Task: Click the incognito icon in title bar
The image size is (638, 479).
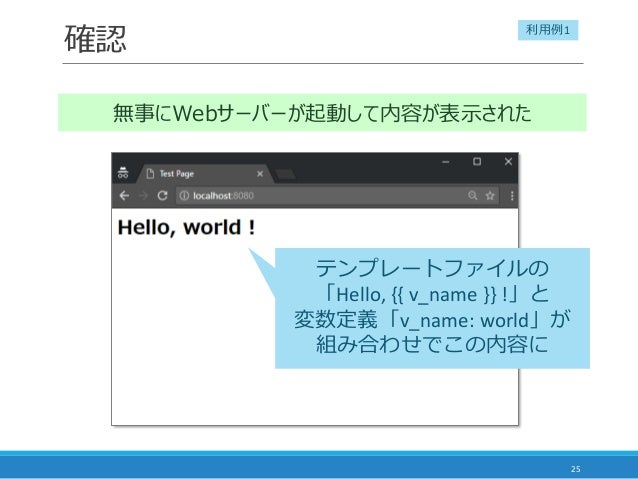Action: point(123,173)
